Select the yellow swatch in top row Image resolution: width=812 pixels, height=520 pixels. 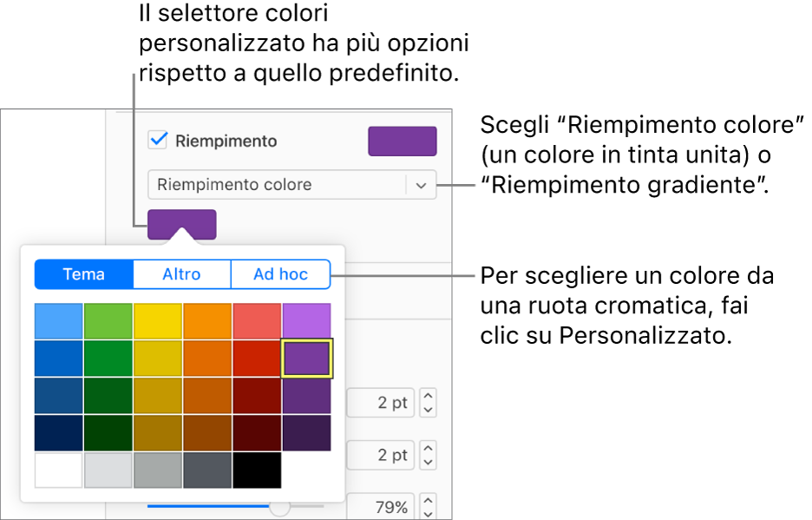click(x=157, y=320)
